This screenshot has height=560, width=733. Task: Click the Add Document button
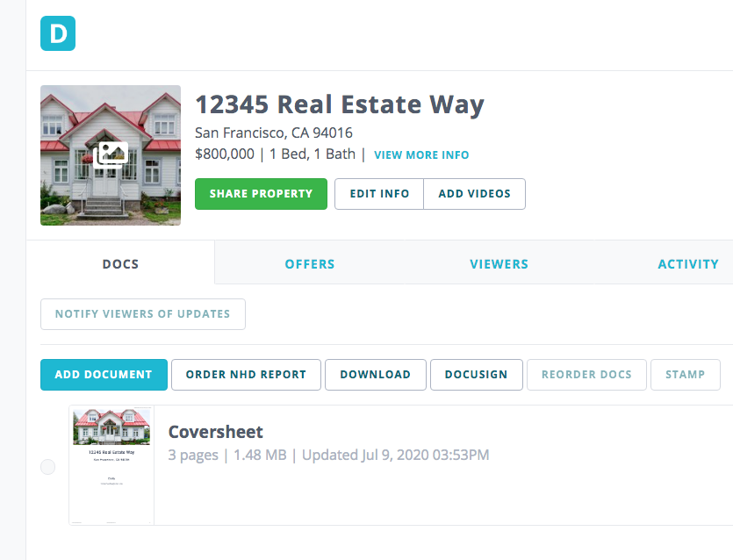click(x=104, y=375)
